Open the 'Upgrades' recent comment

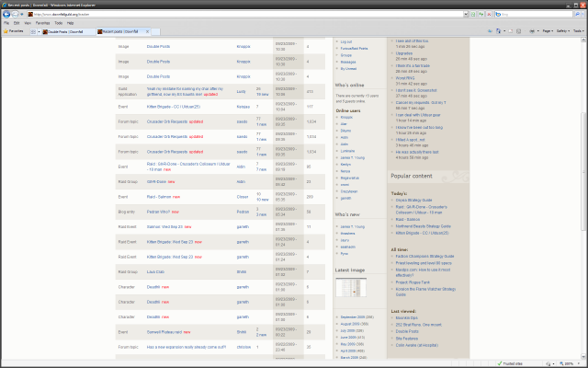point(404,53)
